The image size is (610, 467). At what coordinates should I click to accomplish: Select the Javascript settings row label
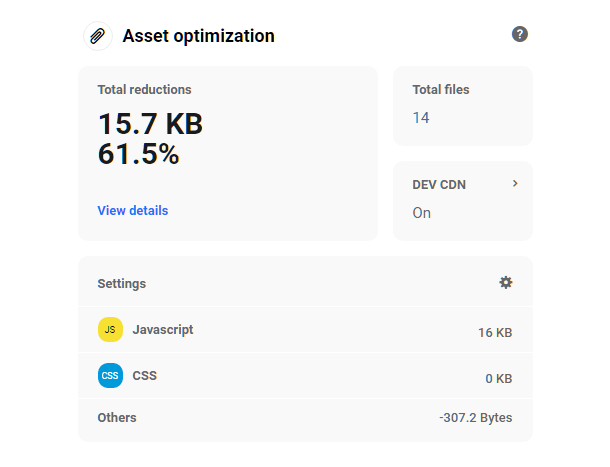162,329
